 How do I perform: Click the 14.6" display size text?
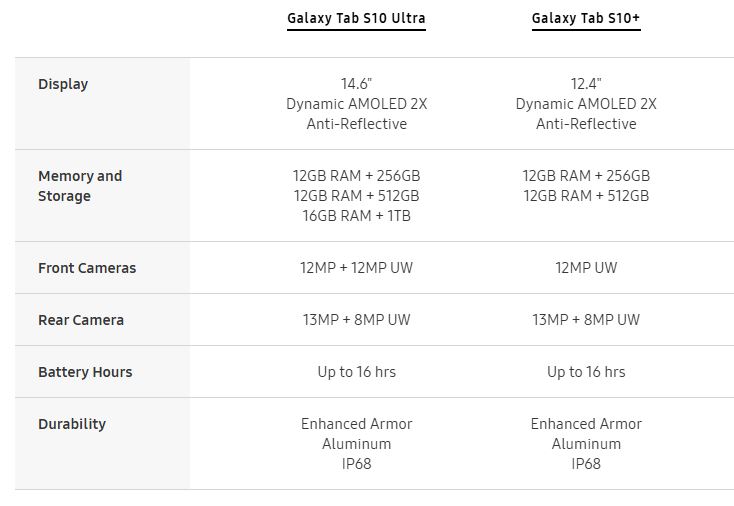click(356, 84)
